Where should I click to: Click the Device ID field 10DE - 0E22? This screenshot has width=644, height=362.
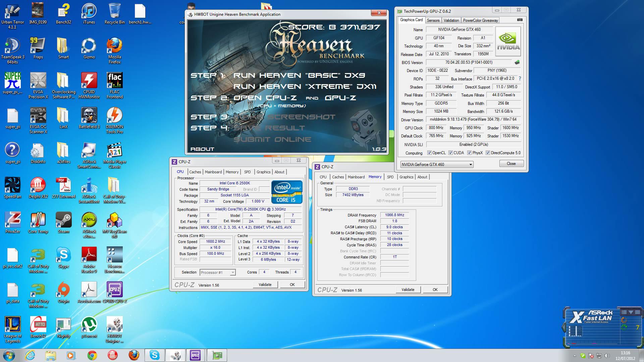coord(437,70)
